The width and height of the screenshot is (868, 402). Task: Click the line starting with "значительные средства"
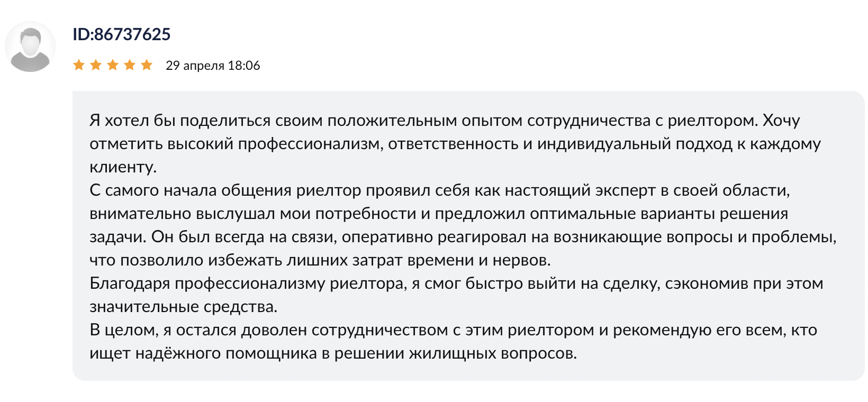[x=184, y=307]
